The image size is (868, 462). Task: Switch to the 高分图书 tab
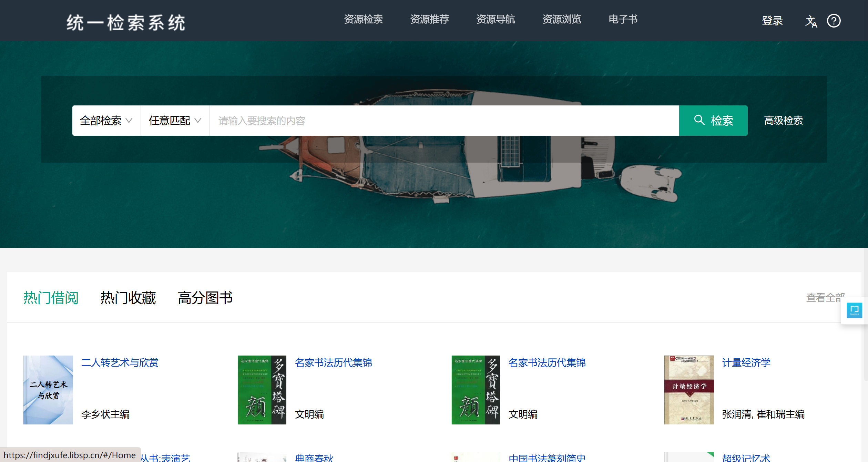(205, 298)
